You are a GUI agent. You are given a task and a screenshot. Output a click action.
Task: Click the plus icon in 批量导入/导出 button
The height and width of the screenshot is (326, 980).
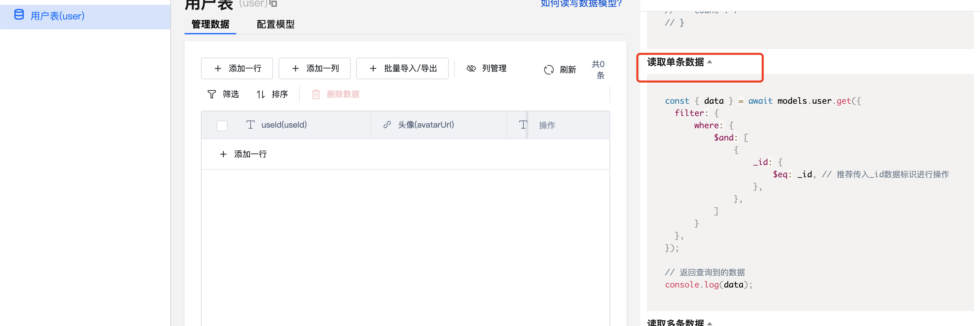373,68
